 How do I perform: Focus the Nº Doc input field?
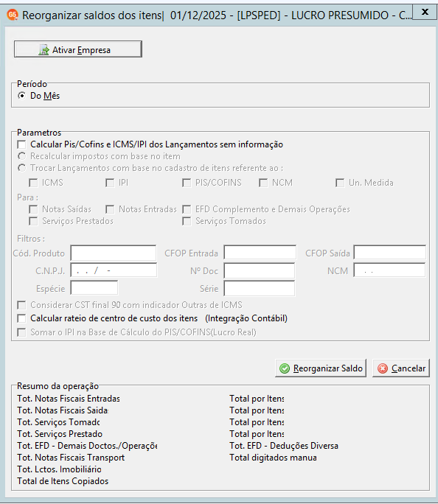pyautogui.click(x=260, y=270)
